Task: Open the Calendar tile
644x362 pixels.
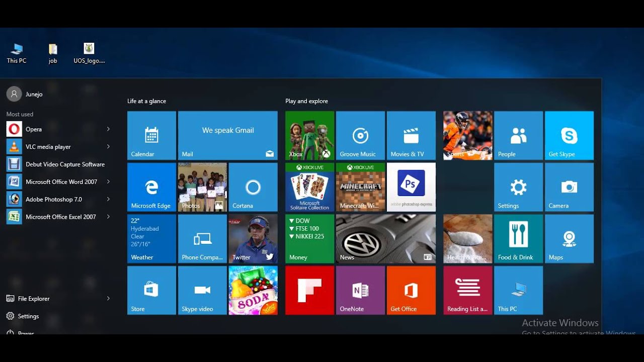Action: click(x=151, y=136)
